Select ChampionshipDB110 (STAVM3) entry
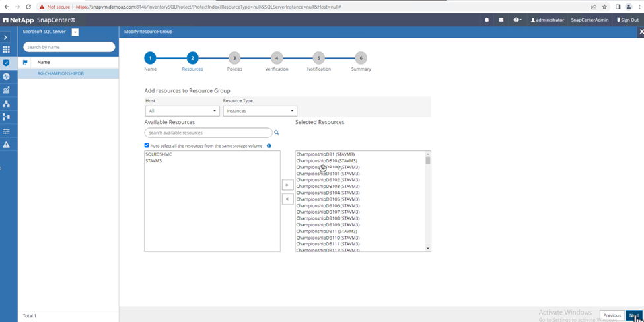 pyautogui.click(x=328, y=238)
